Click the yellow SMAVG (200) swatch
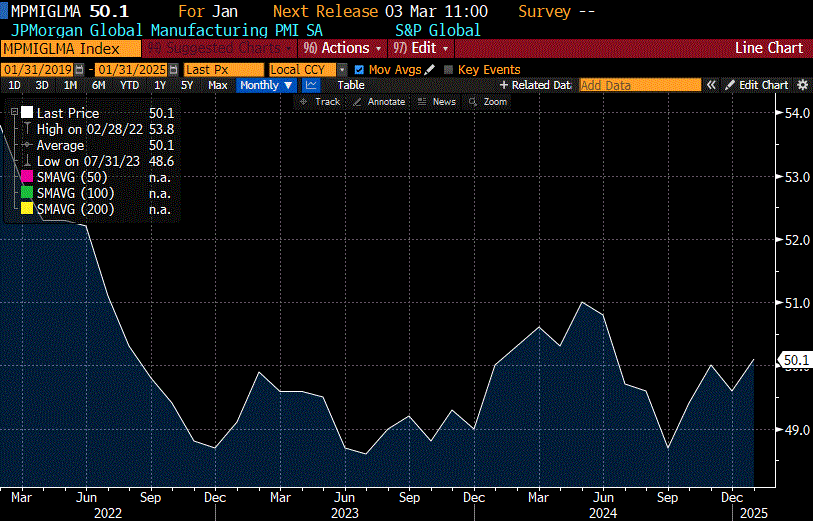Viewport: 813px width, 521px height. (x=27, y=209)
